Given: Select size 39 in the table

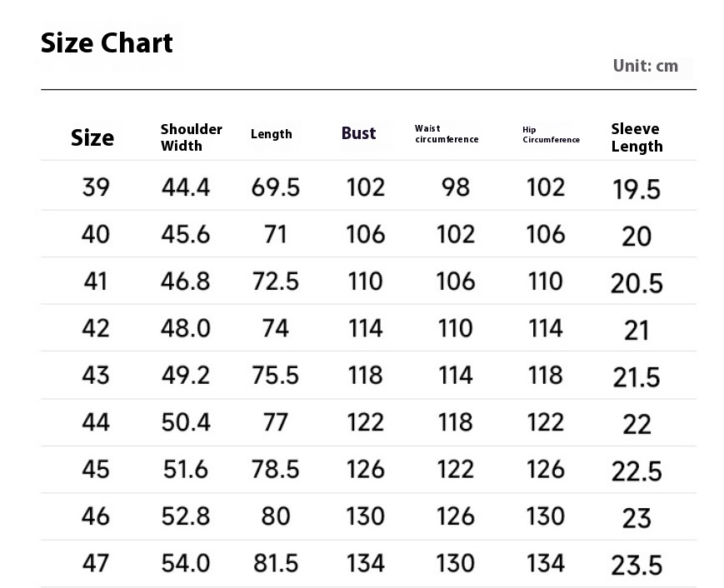Looking at the screenshot, I should [96, 187].
